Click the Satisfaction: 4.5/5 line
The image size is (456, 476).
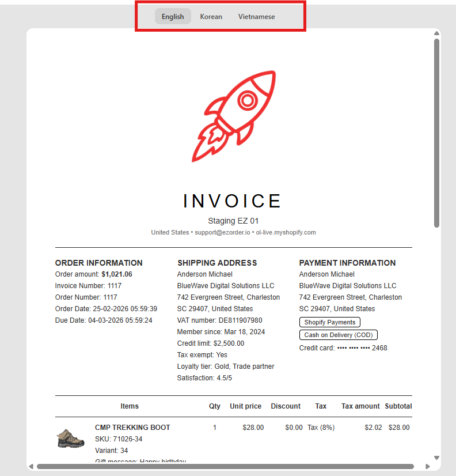tap(204, 378)
